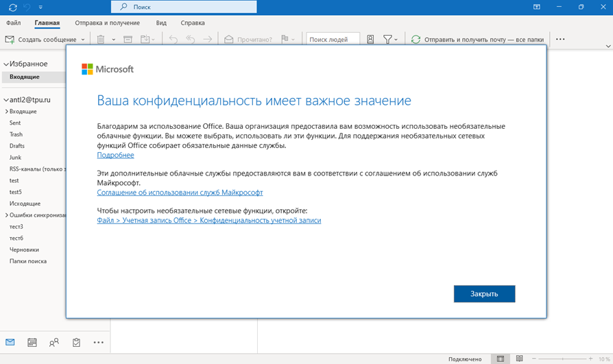The image size is (613, 364).
Task: Click the Поиск людей field
Action: pyautogui.click(x=333, y=39)
